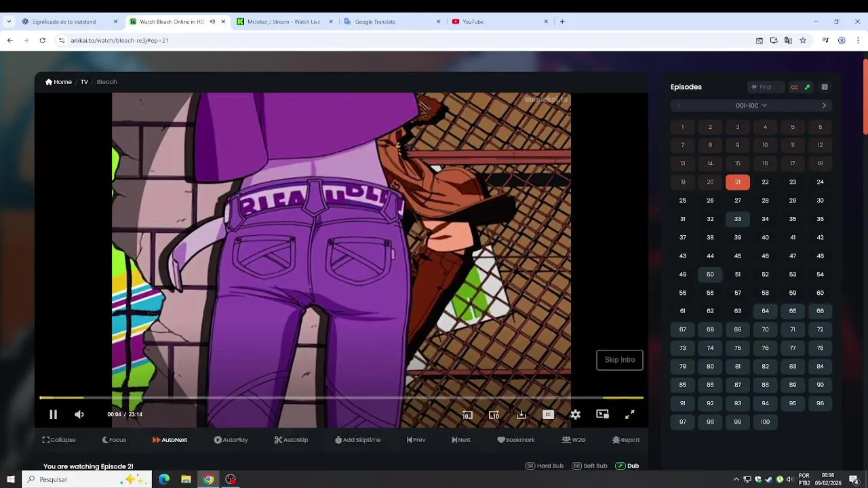Screen dimensions: 868x488
Task: Toggle Focus mode under the player
Action: [x=114, y=440]
